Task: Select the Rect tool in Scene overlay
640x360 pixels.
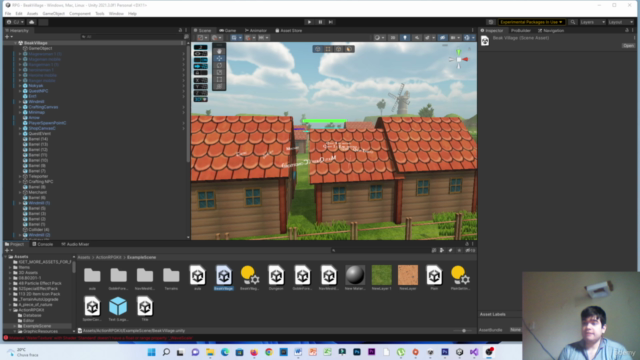Action: pos(219,79)
